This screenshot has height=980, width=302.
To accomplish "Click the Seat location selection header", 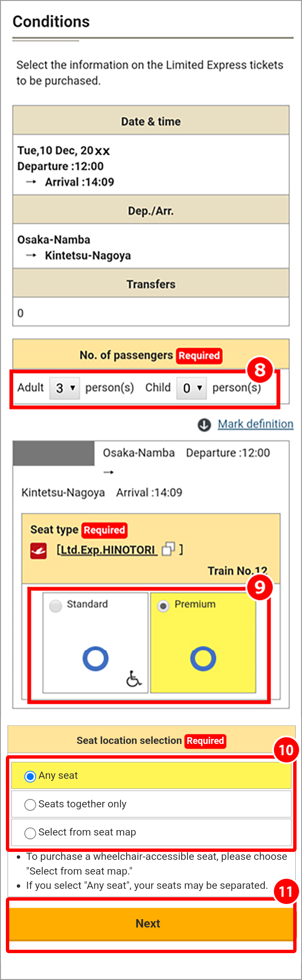I will 151,741.
